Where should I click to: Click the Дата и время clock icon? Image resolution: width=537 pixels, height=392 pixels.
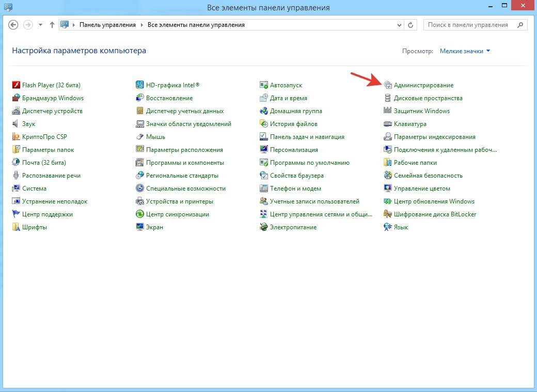(264, 98)
